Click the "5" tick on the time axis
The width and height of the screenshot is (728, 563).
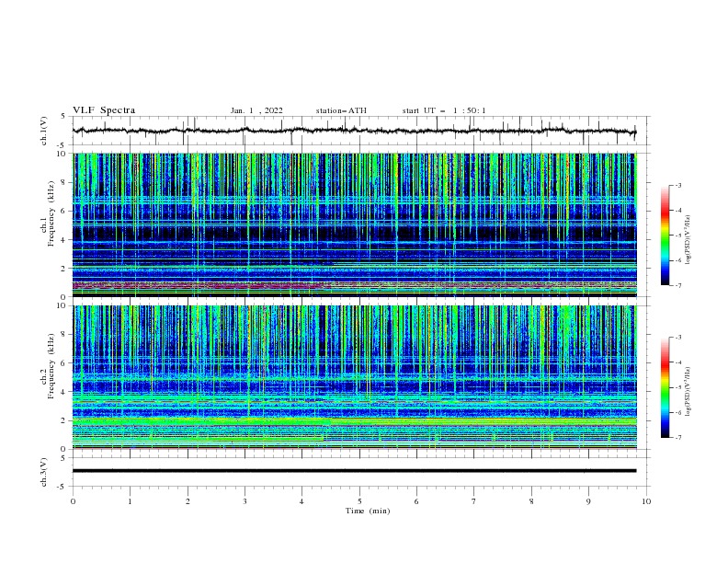click(359, 501)
